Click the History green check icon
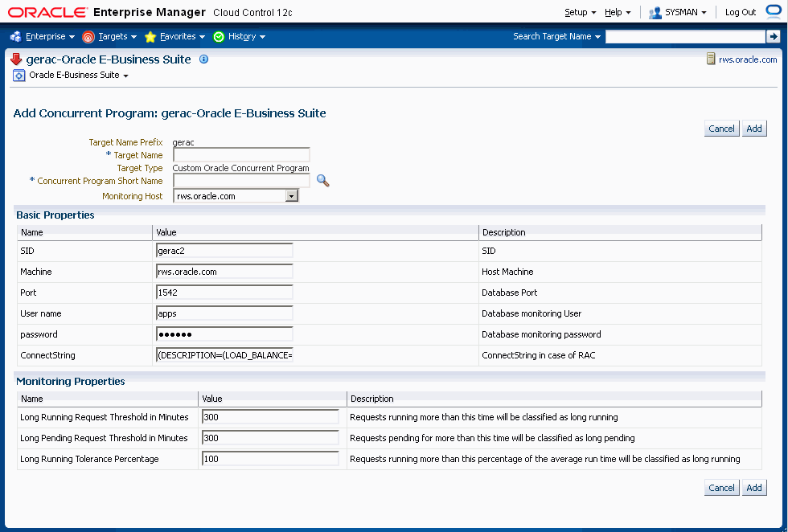788x532 pixels. [219, 37]
